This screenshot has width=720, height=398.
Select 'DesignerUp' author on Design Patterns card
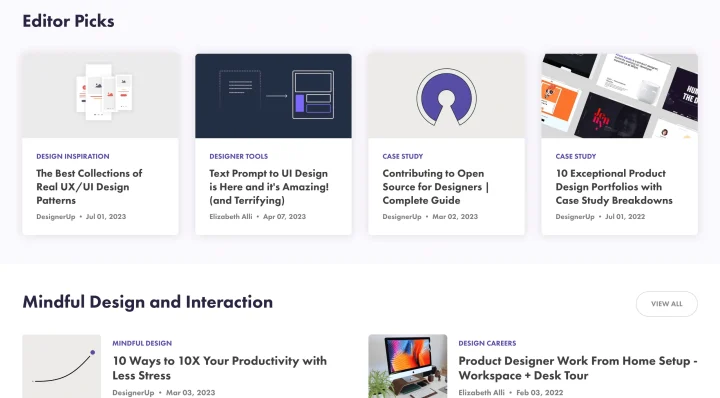tap(56, 217)
